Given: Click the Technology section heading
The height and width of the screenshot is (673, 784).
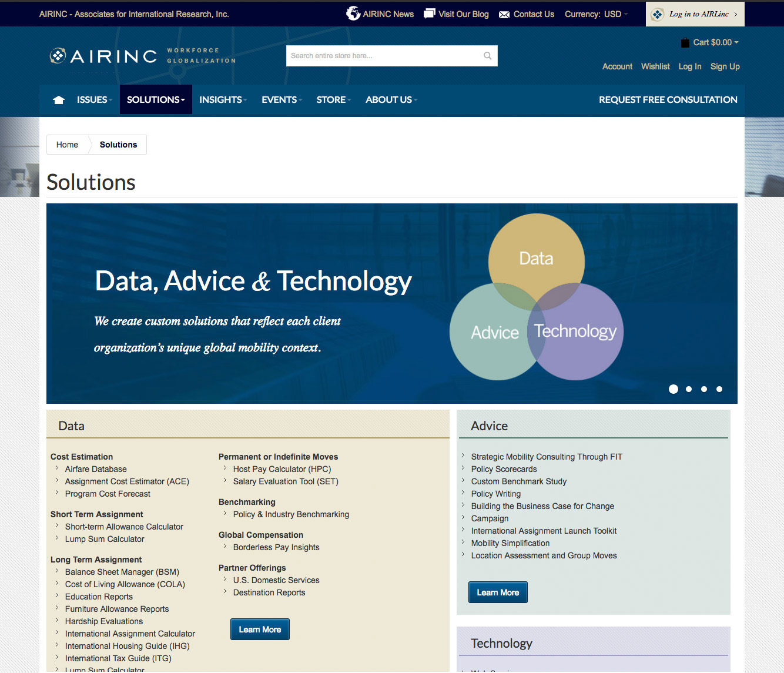Looking at the screenshot, I should (x=501, y=644).
